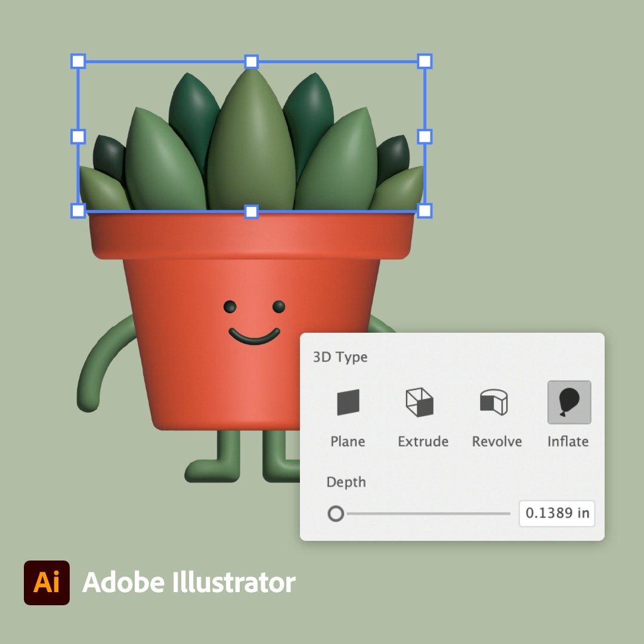Click the "Extrude" label

pos(423,441)
